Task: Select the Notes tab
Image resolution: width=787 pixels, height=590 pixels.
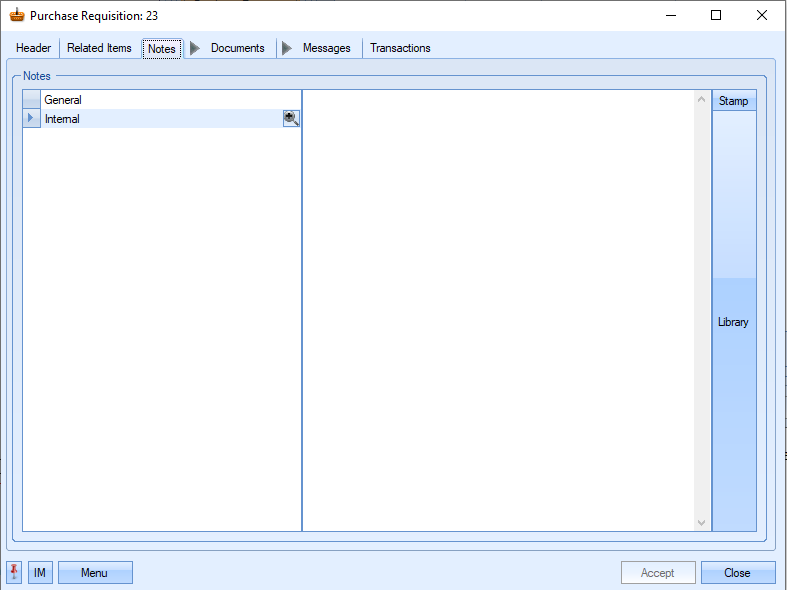Action: [162, 49]
